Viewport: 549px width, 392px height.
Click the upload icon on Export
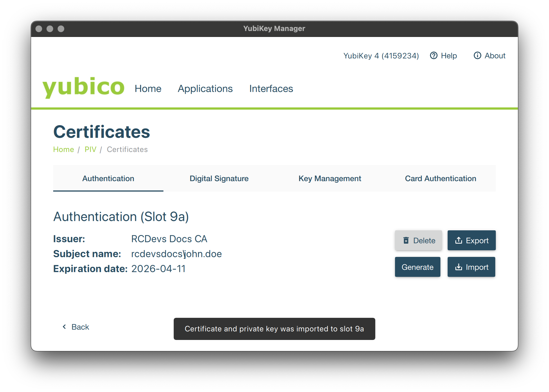pos(458,240)
